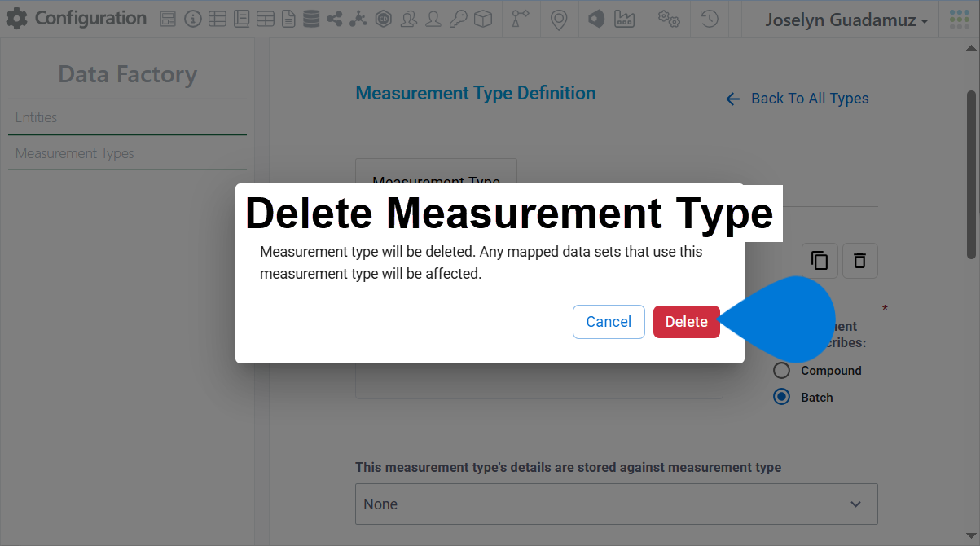Open the app grid launcher icon
The image size is (980, 546).
tap(959, 20)
